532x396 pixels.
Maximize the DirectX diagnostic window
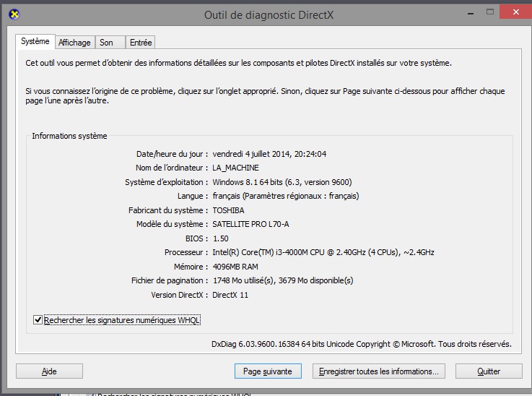coord(490,12)
